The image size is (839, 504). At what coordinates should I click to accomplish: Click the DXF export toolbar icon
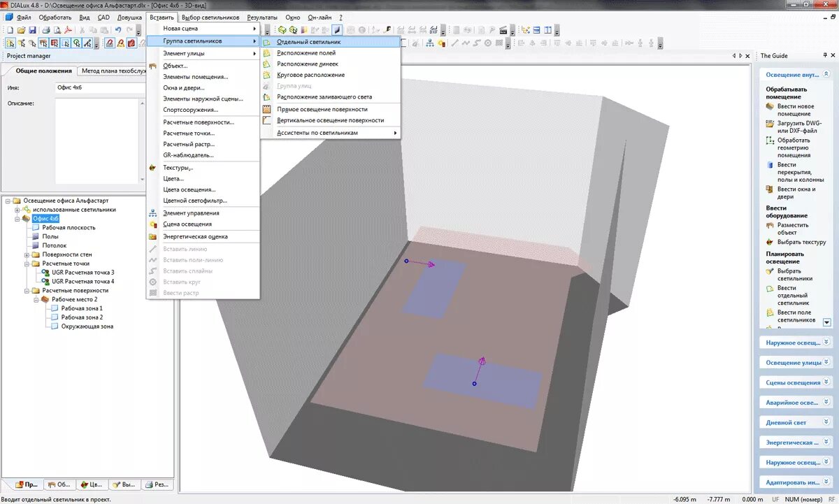pyautogui.click(x=434, y=30)
